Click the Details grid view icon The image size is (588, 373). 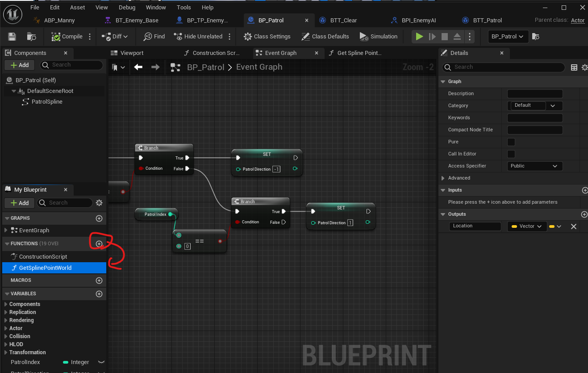(574, 67)
